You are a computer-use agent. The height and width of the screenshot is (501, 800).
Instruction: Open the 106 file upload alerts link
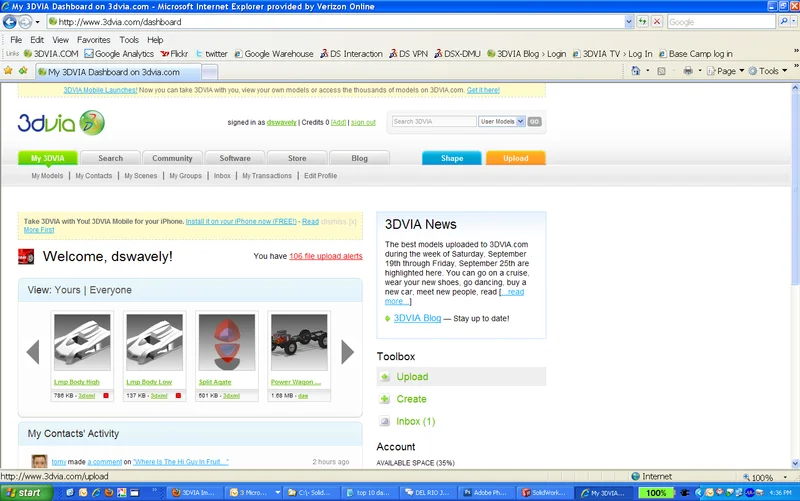click(x=325, y=256)
